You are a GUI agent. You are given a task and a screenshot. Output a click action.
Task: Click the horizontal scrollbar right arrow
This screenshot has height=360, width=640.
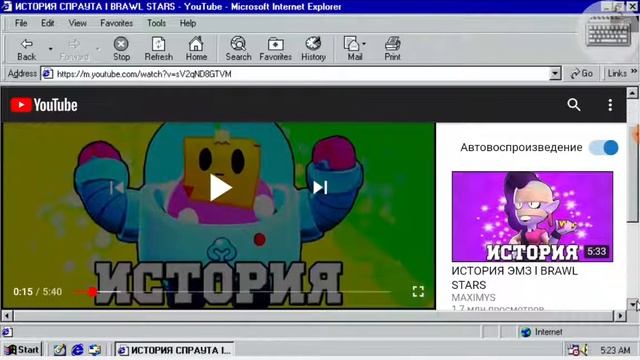(620, 316)
